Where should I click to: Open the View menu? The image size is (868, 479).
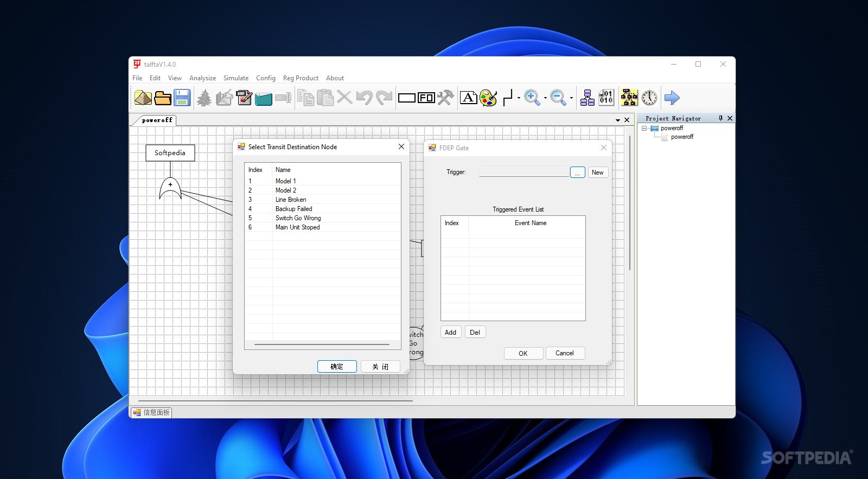click(175, 78)
